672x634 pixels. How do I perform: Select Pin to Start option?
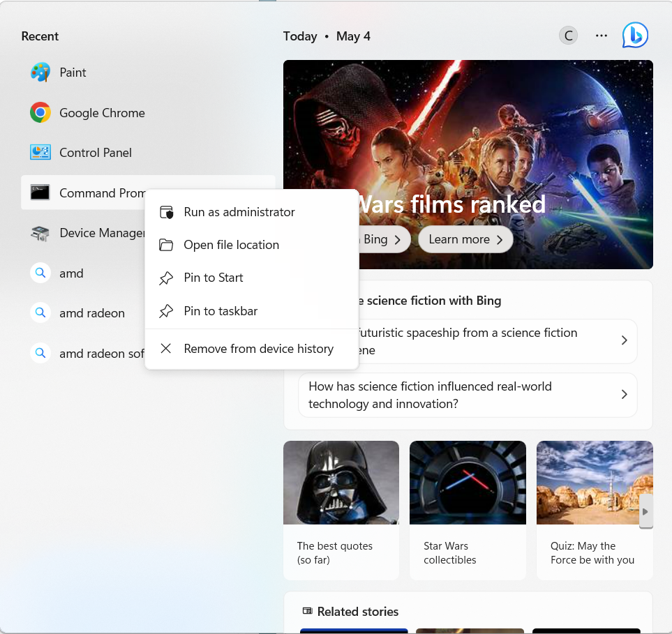214,278
